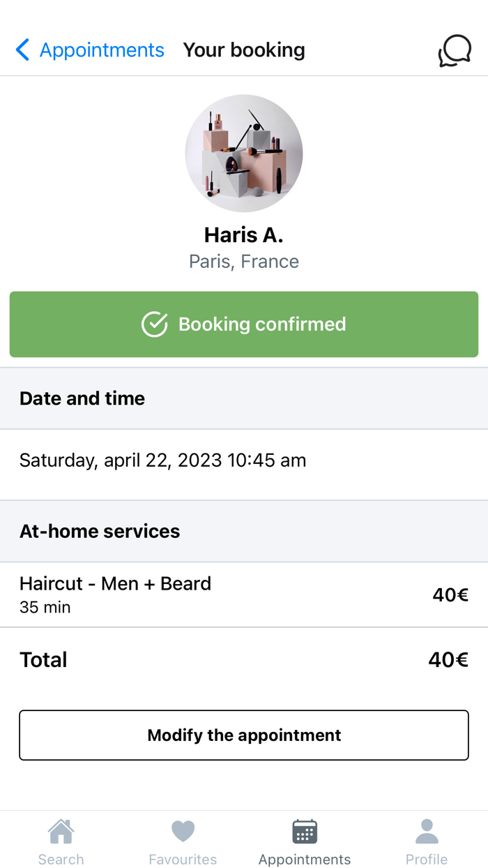Tap the Search house icon
The height and width of the screenshot is (868, 488).
(61, 832)
